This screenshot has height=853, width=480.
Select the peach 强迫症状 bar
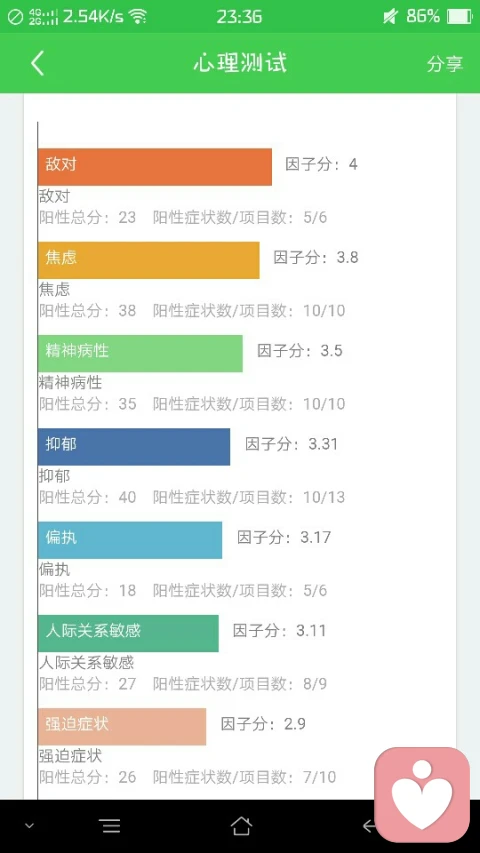click(122, 727)
